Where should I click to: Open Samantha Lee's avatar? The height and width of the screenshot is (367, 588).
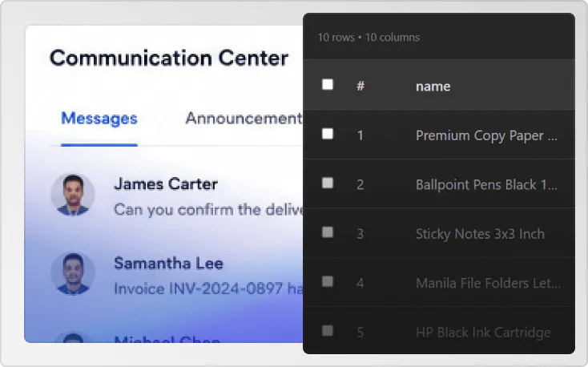(x=73, y=273)
